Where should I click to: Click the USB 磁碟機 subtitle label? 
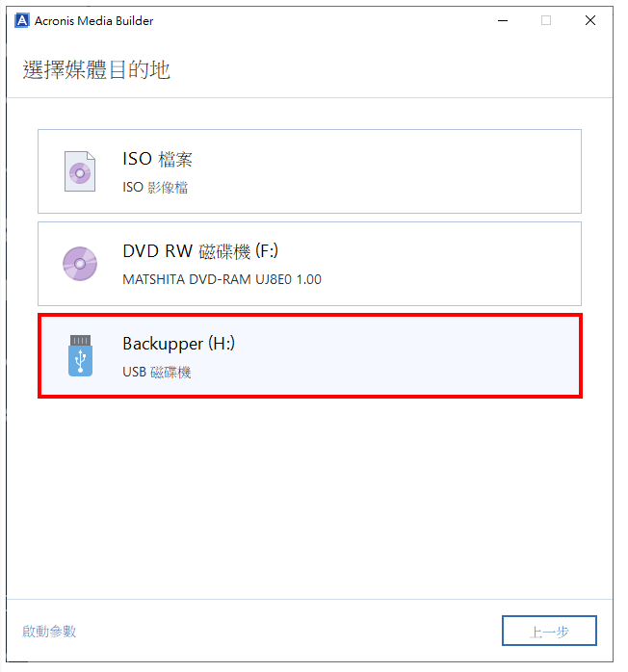[x=156, y=372]
